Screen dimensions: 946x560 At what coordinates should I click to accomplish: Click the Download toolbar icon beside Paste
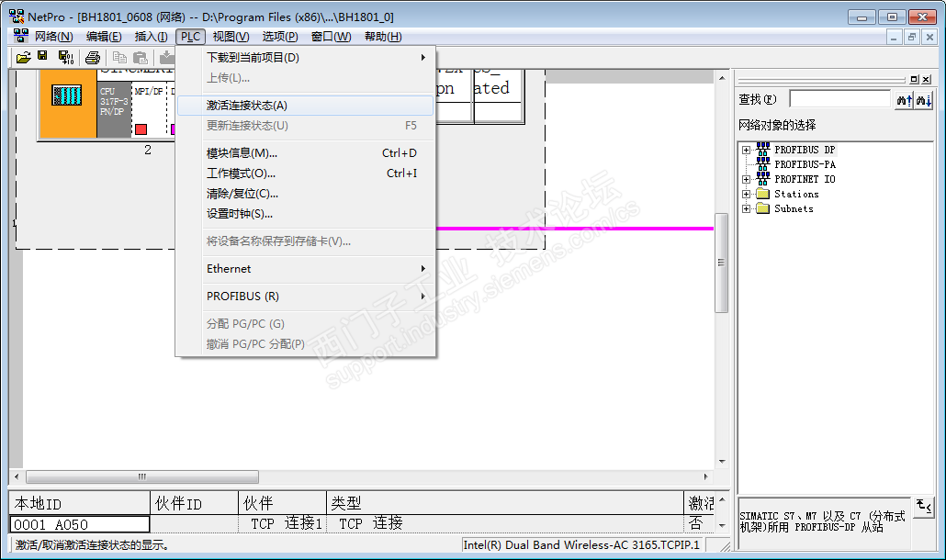pos(166,58)
